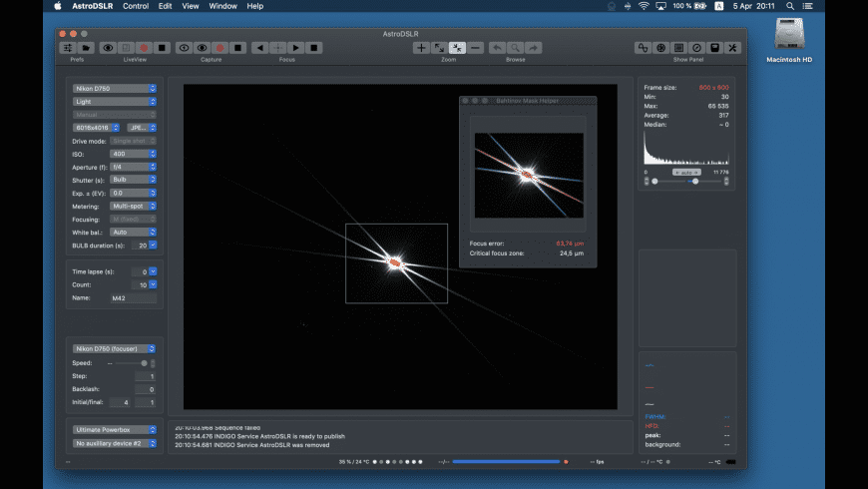Open the Macintosh HD desktop drive
This screenshot has height=489, width=868.
(x=789, y=40)
